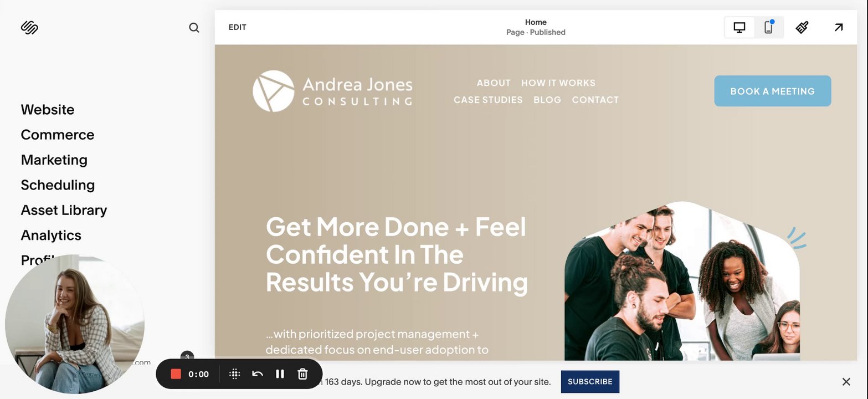Click the SUBSCRIBE button
868x399 pixels.
coord(590,382)
